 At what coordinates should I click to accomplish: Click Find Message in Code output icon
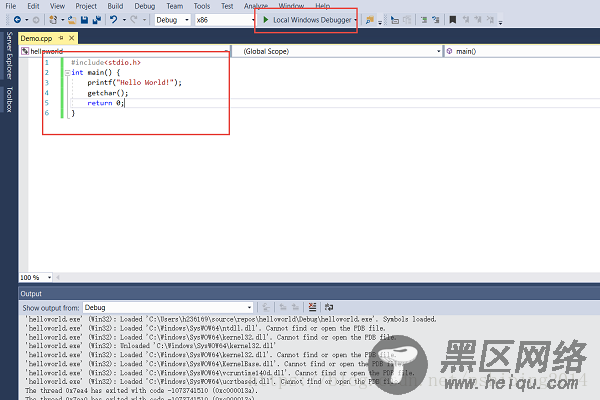(266, 307)
